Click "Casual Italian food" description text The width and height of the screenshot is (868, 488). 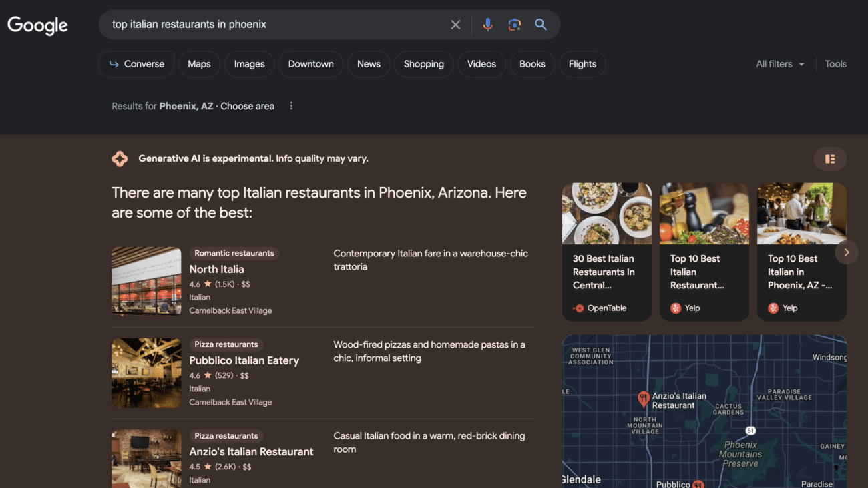pos(429,442)
